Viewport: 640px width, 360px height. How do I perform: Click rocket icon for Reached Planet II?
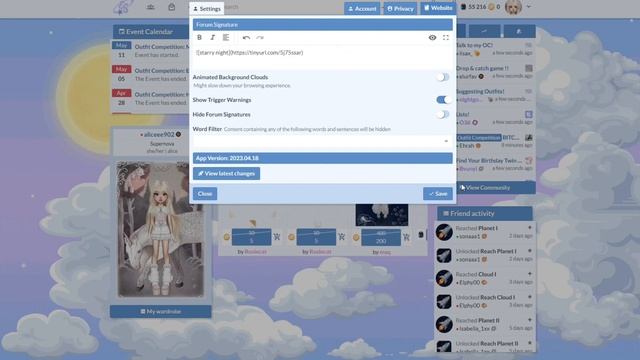[x=444, y=324]
